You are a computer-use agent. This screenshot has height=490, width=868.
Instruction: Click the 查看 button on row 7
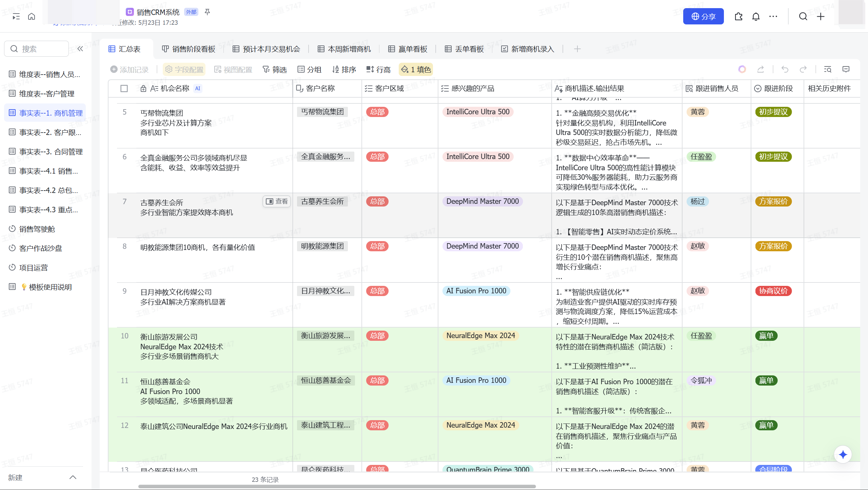(x=277, y=201)
